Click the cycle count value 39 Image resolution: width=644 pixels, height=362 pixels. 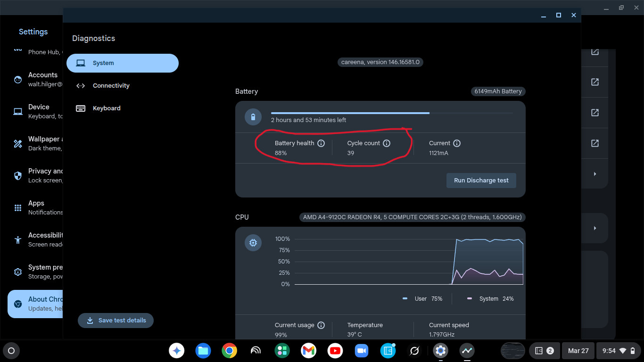(x=351, y=153)
